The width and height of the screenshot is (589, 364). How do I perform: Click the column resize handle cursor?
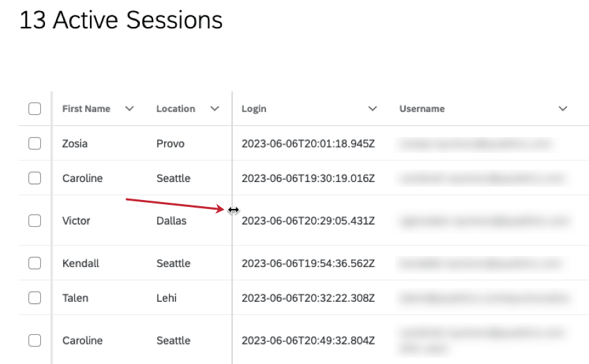[x=234, y=210]
